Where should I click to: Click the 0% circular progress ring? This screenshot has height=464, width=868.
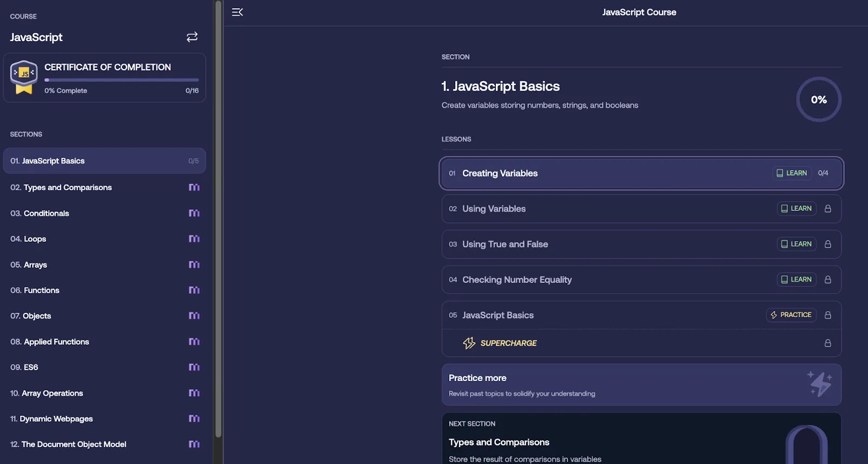coord(819,100)
